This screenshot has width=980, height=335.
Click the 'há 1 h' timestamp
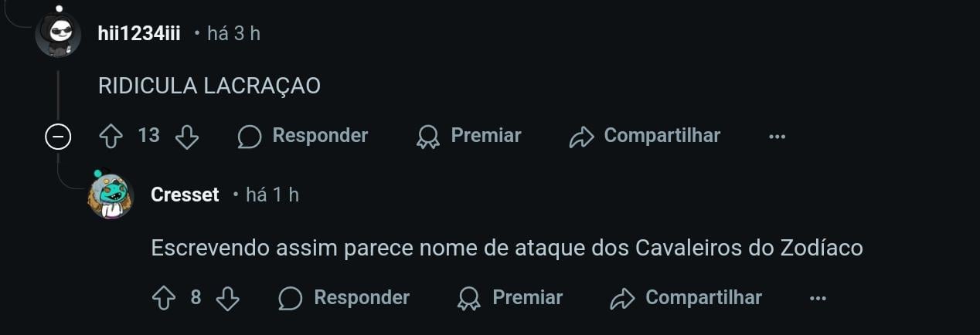(272, 195)
